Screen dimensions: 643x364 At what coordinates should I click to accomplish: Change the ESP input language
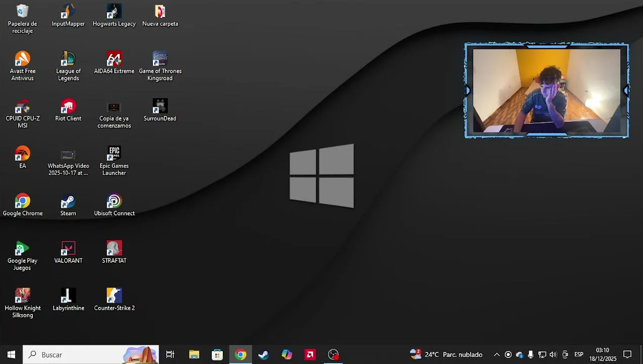pos(579,354)
